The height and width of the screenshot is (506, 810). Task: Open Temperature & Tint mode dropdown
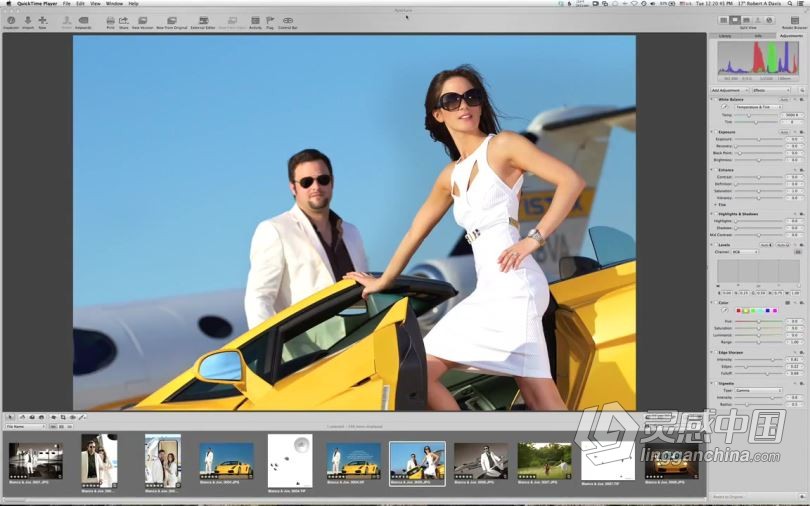tap(758, 107)
